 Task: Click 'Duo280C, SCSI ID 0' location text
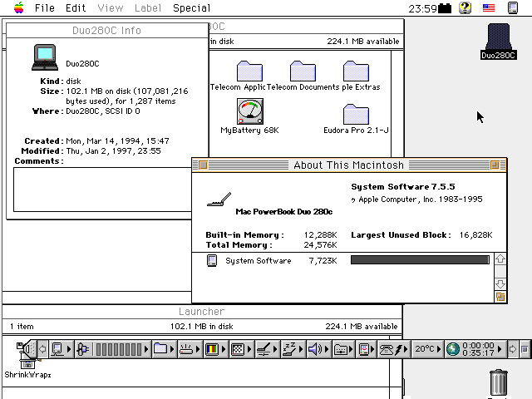(x=103, y=111)
